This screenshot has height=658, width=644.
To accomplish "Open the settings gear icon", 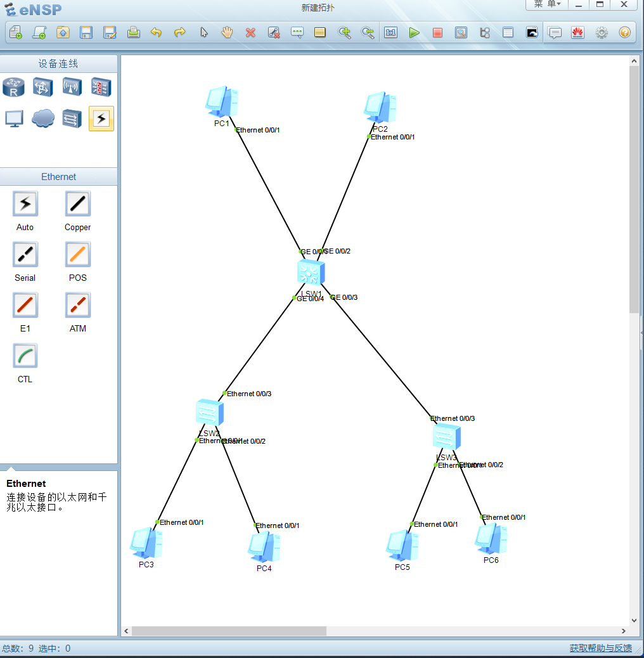I will point(602,32).
